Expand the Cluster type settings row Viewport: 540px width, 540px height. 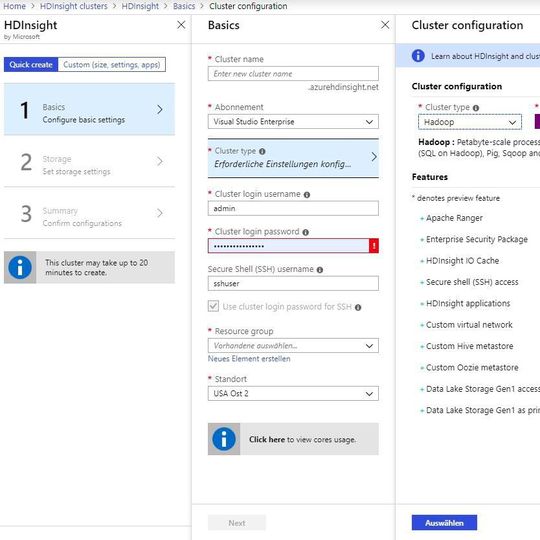click(x=293, y=158)
